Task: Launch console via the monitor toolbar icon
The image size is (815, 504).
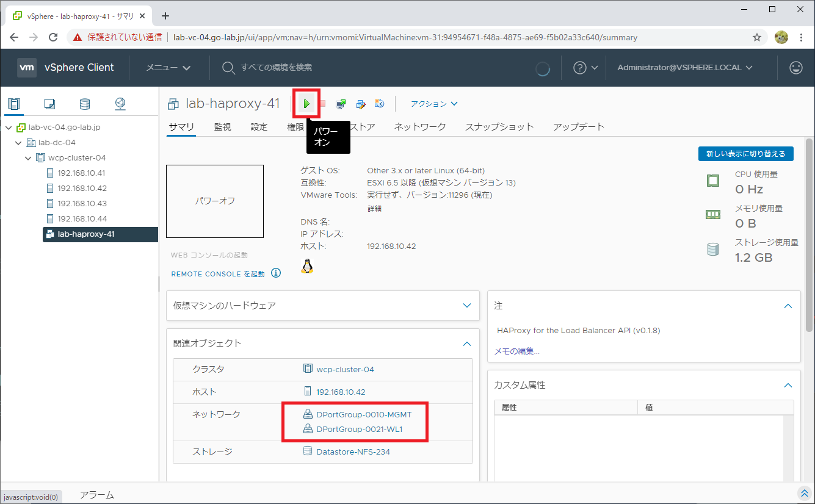Action: 341,104
